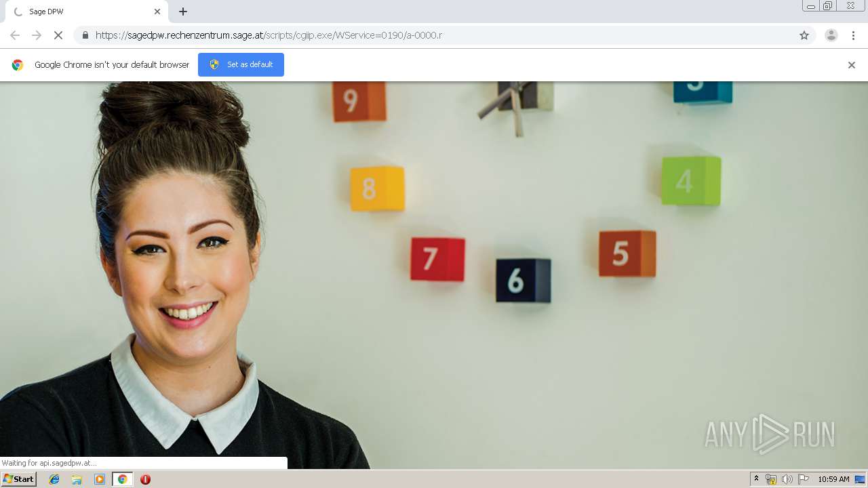Show hidden system tray icons
Image resolution: width=868 pixels, height=488 pixels.
point(756,479)
